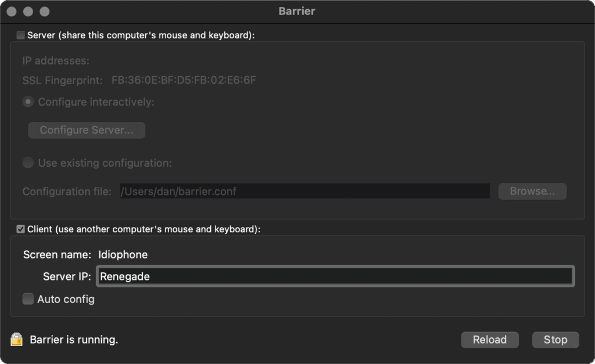
Task: Enable Auto config for the client
Action: 27,299
